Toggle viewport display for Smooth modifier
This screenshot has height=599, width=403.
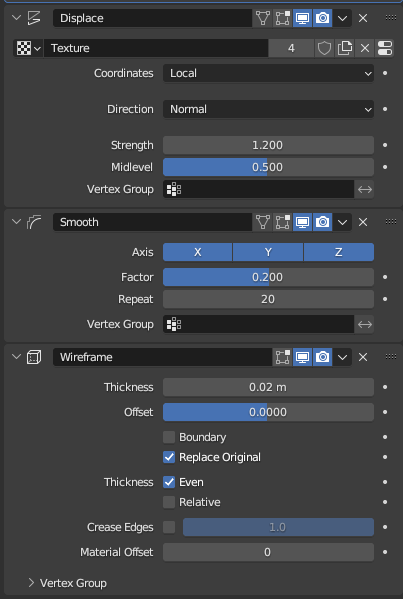click(x=303, y=222)
